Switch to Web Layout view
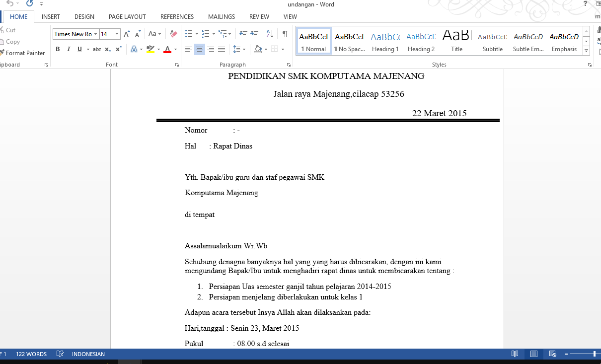The image size is (601, 364). [x=552, y=354]
